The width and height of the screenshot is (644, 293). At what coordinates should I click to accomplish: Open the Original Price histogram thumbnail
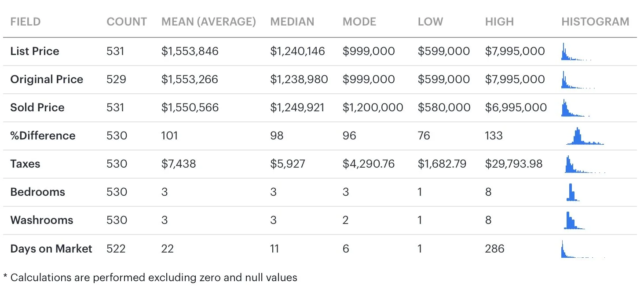point(578,80)
